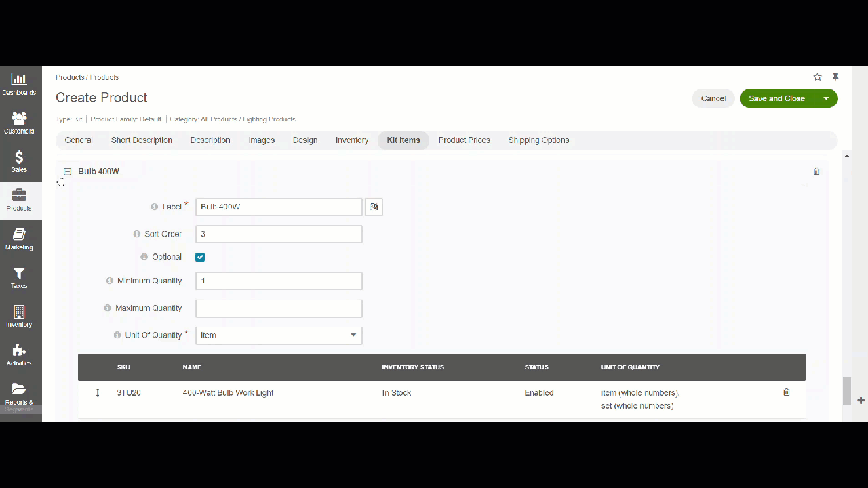
Task: Click the Unit Of Quantity column header
Action: click(x=631, y=367)
